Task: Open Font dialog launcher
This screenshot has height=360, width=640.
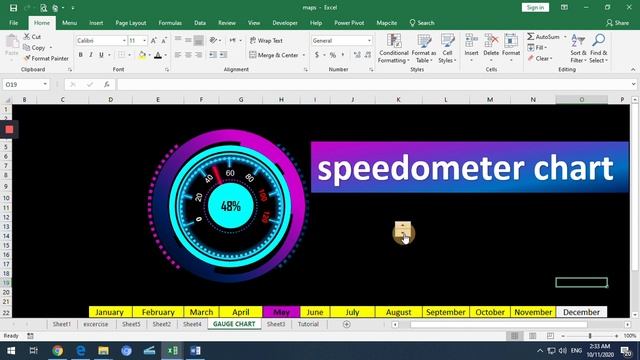Action: [167, 70]
